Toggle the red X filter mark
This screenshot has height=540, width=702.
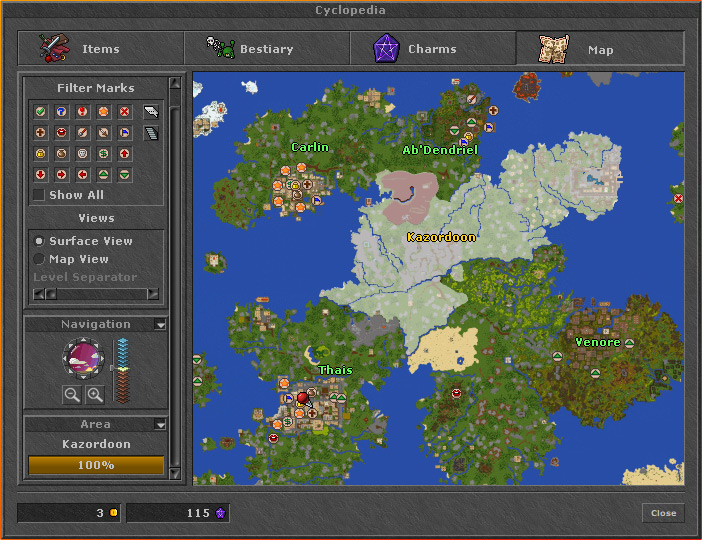[125, 112]
